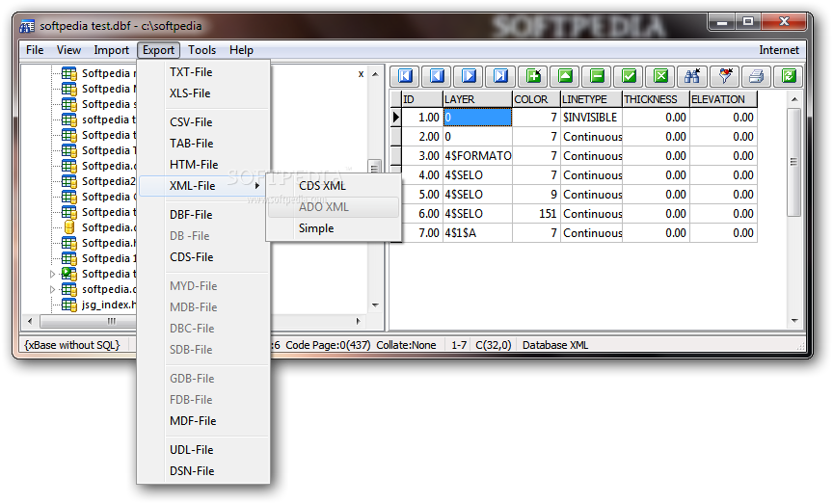Click the Export menu
Screen dimensions: 833x504
tap(158, 50)
